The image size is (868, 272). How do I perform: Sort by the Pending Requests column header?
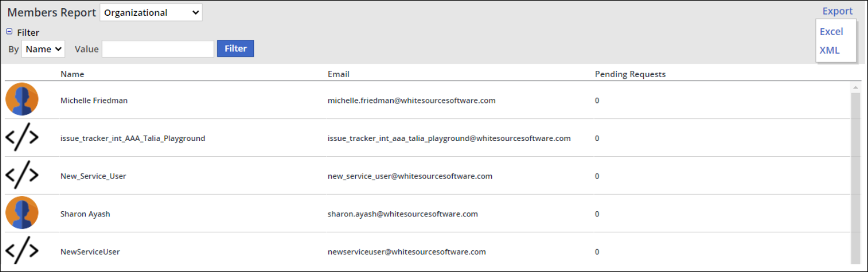(630, 74)
